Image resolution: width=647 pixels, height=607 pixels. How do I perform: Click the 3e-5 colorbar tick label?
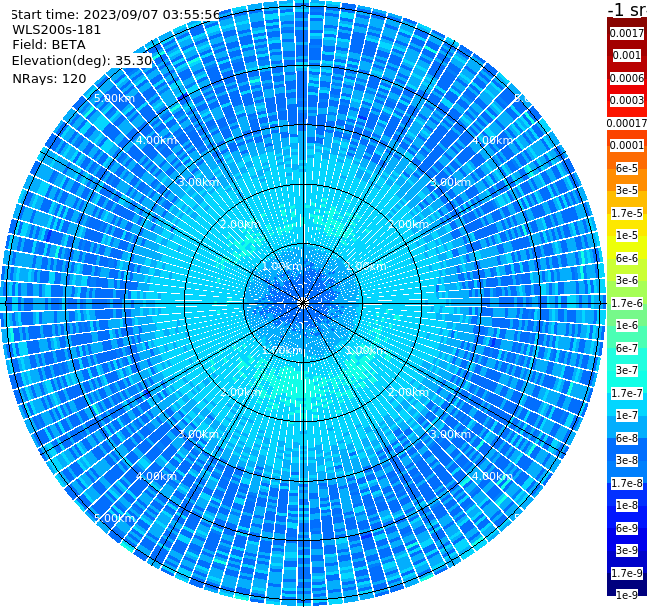tap(627, 190)
